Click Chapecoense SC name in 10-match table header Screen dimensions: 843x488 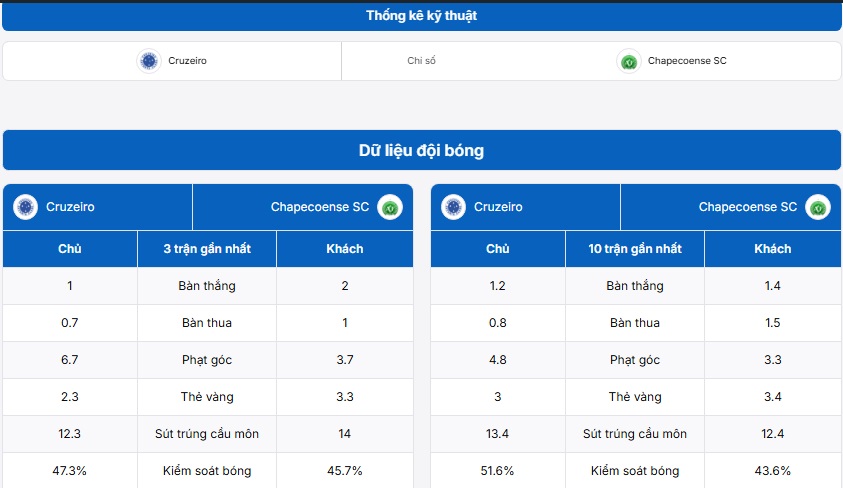tap(748, 207)
